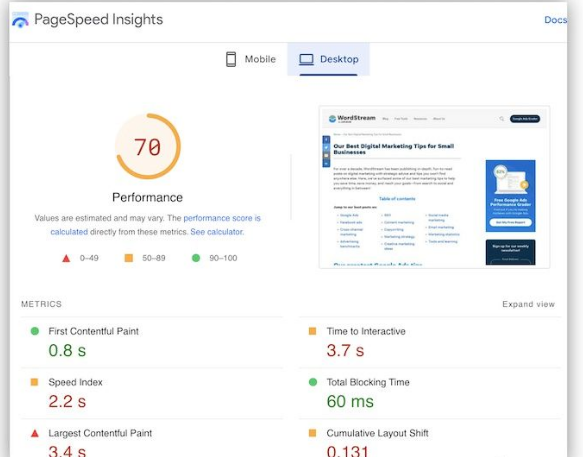Open the Docs link
583x457 pixels.
pyautogui.click(x=555, y=20)
